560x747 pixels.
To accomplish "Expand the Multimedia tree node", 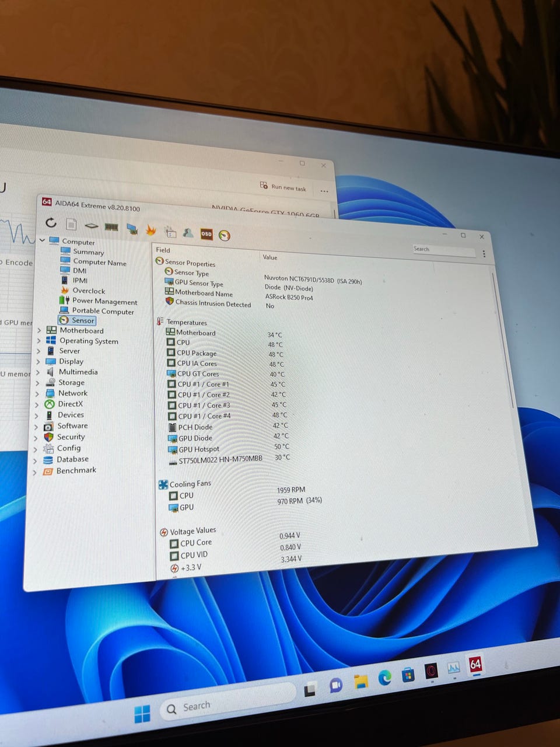I will [38, 372].
